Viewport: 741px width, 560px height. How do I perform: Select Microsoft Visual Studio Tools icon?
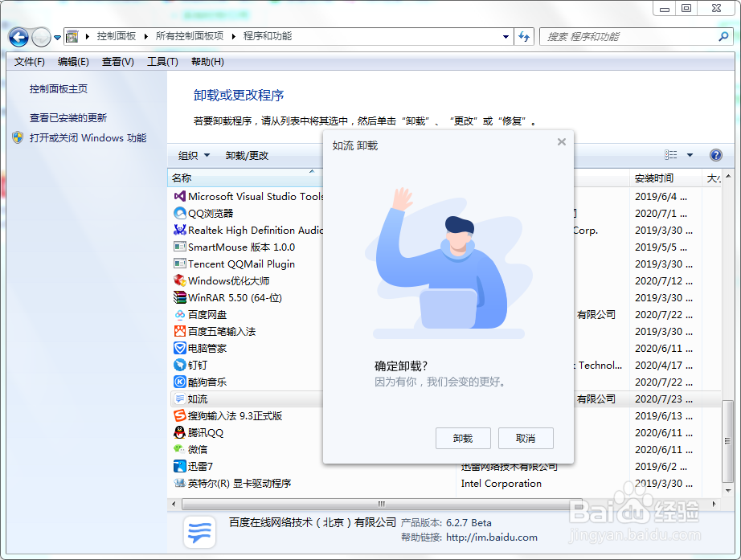[179, 196]
